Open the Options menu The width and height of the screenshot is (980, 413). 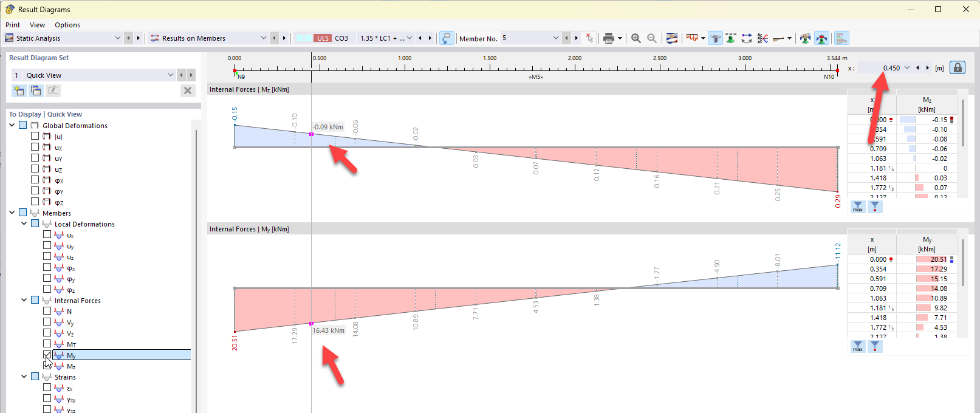click(67, 25)
